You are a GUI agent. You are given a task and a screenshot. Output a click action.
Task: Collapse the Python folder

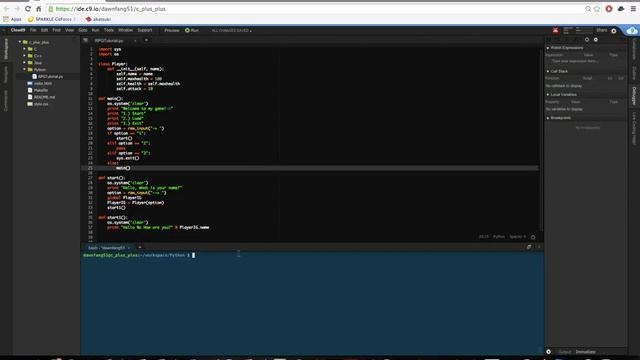pyautogui.click(x=24, y=69)
